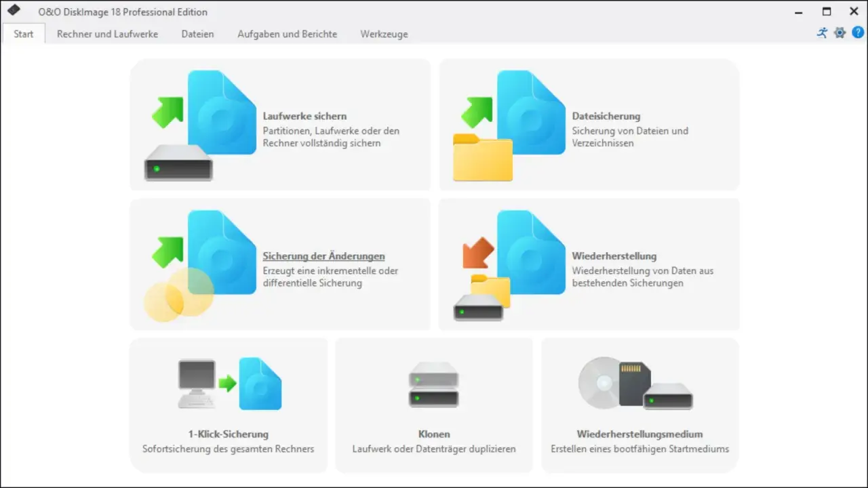The height and width of the screenshot is (488, 868).
Task: Minimize the DiskImage window
Action: [800, 12]
